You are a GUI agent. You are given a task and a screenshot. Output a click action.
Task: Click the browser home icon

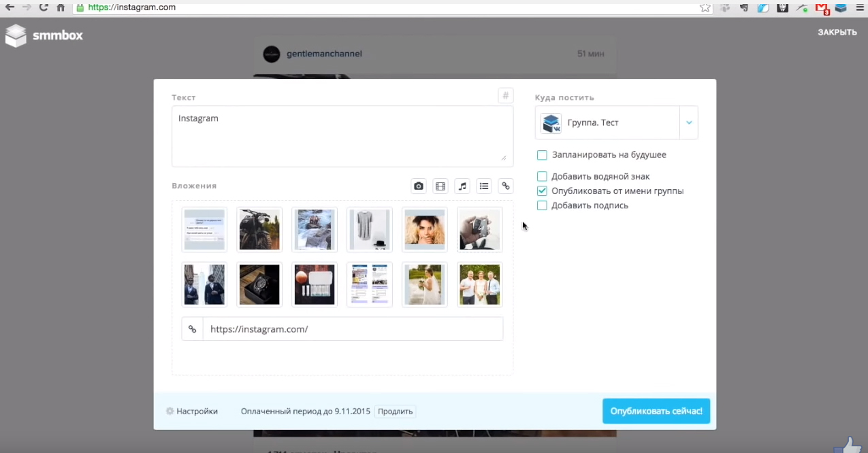[x=61, y=7]
